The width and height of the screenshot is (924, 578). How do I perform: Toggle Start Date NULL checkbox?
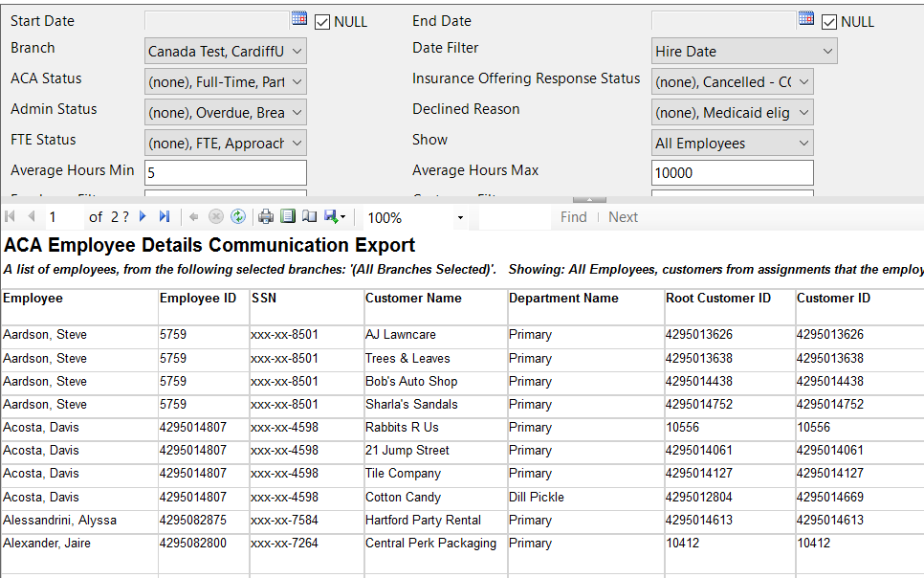[321, 22]
